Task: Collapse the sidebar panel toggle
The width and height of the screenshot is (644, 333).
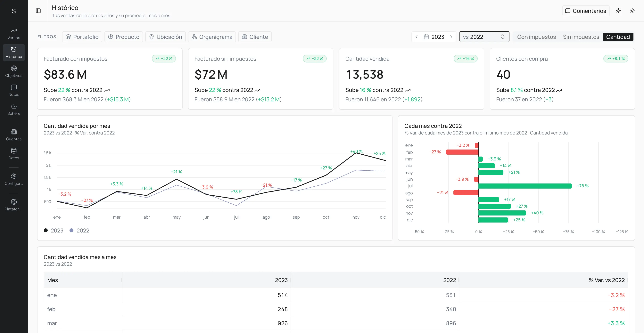Action: [x=38, y=11]
